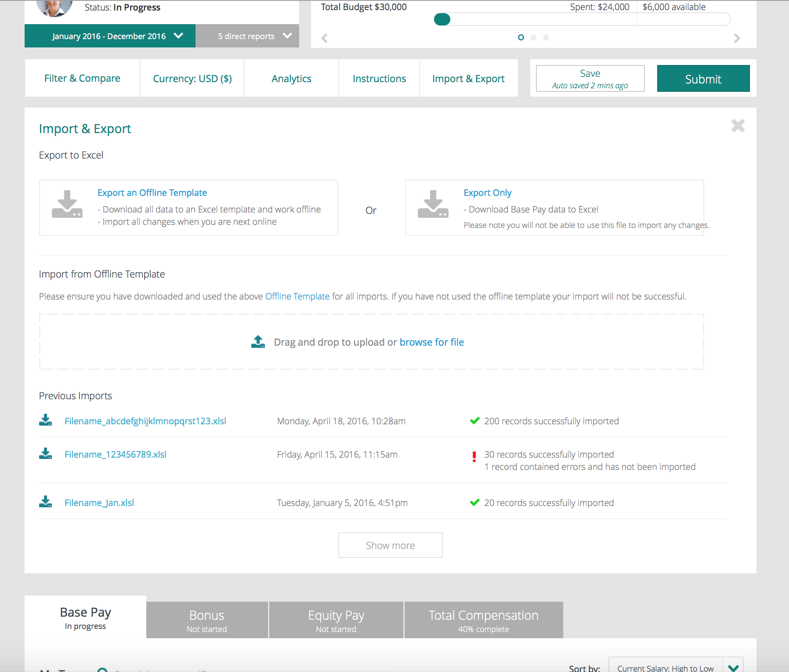Open the Bonus tab
The image size is (789, 672).
(206, 620)
